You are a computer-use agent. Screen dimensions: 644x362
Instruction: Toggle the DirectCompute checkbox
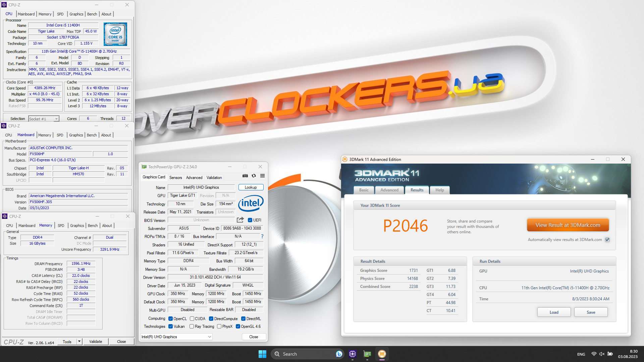tap(211, 319)
